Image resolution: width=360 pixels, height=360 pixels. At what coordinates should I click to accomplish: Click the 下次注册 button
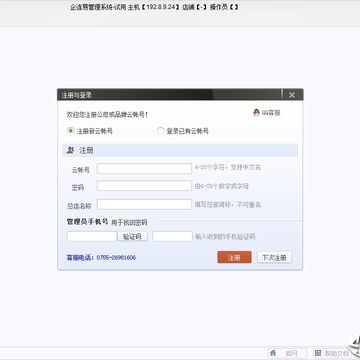tap(274, 257)
